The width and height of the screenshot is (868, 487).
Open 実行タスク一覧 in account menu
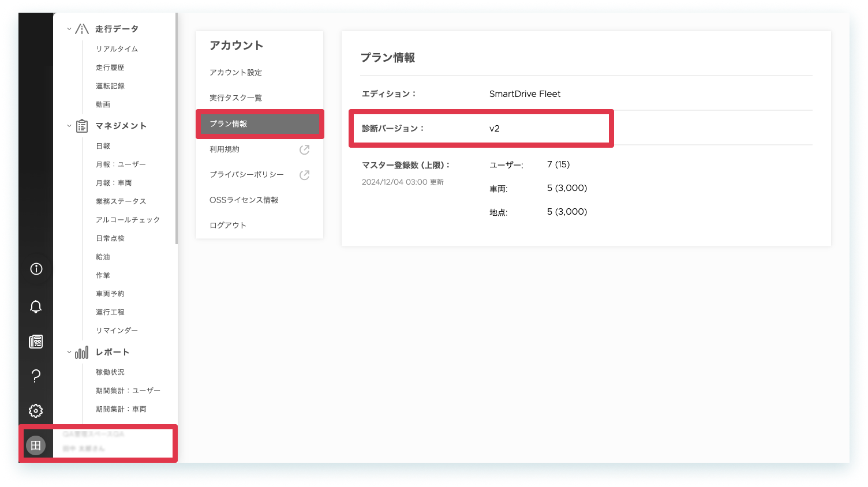click(236, 98)
